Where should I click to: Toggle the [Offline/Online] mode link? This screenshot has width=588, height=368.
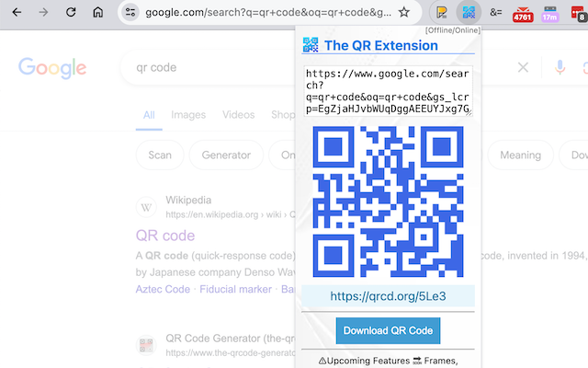point(453,30)
